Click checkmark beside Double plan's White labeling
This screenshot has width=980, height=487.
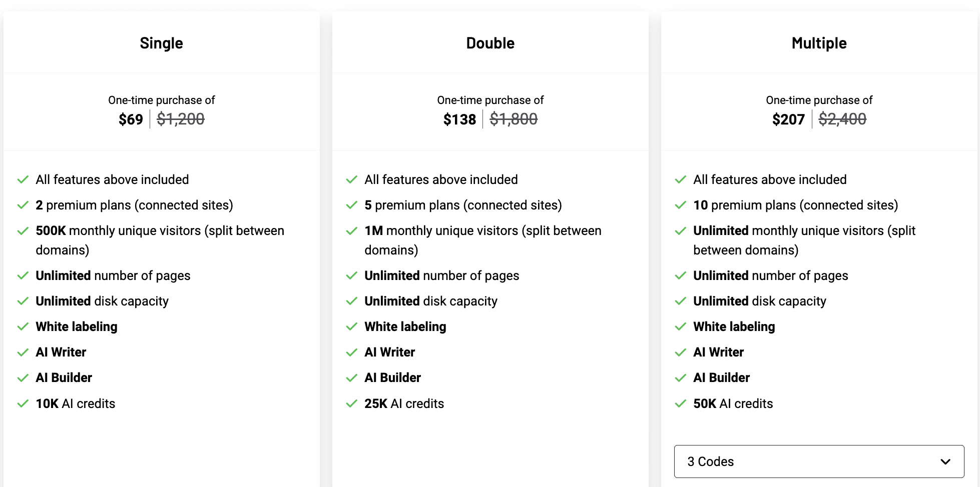[352, 327]
